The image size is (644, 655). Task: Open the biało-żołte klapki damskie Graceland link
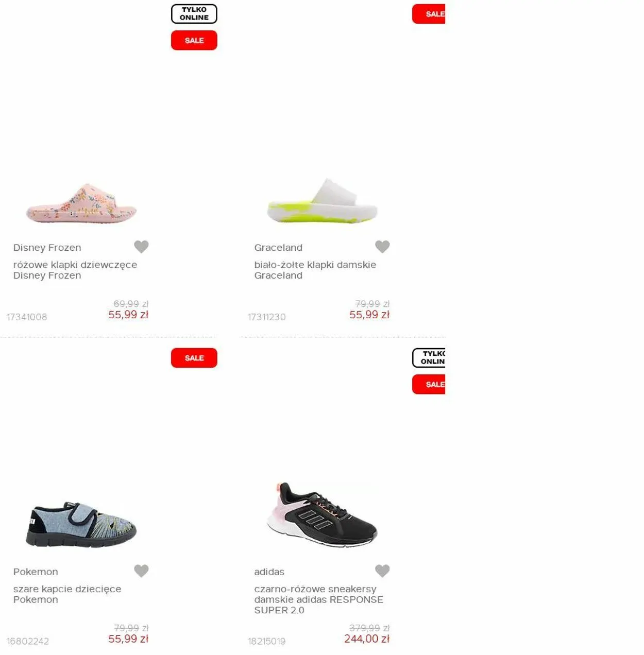pyautogui.click(x=315, y=270)
